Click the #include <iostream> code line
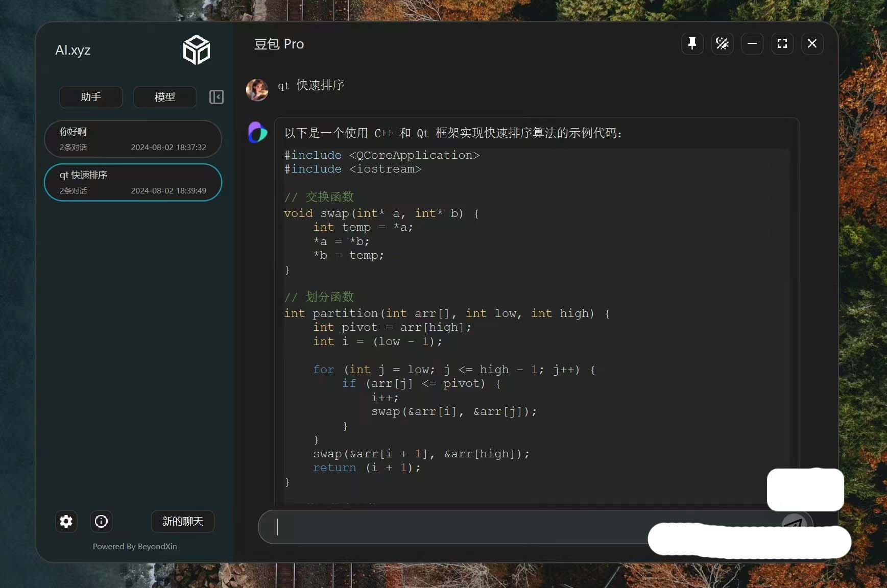 (353, 169)
